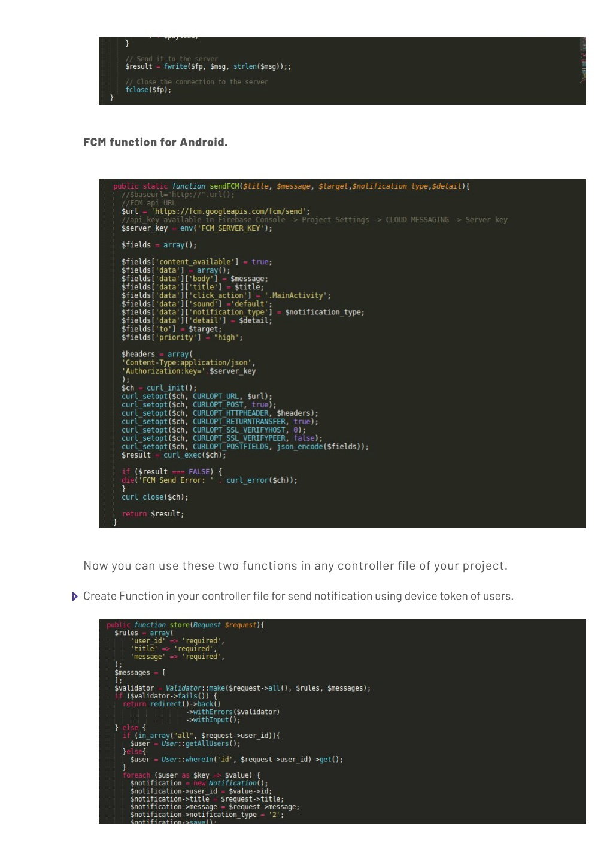Click the '$result = fwrite($fp, $msg, strlen($msg));' line

(x=208, y=66)
